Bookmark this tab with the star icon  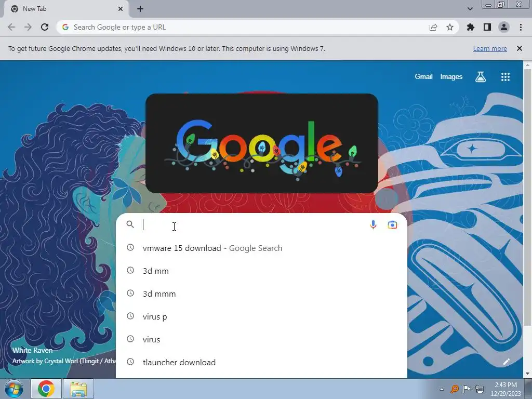click(450, 27)
